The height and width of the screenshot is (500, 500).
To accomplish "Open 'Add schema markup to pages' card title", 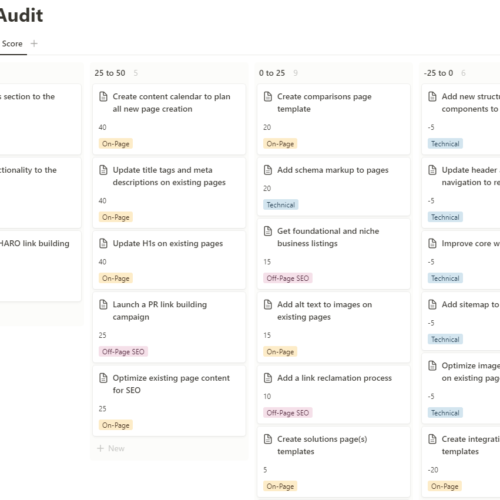I will pyautogui.click(x=333, y=170).
